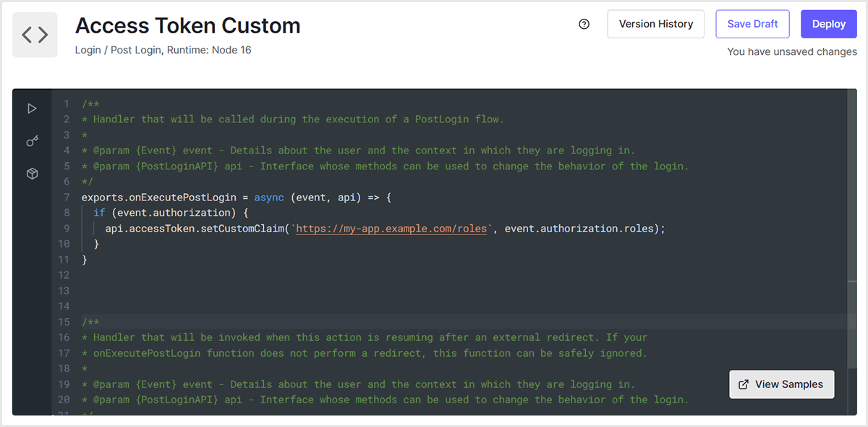
Task: Click the Access Token Custom title
Action: click(187, 26)
